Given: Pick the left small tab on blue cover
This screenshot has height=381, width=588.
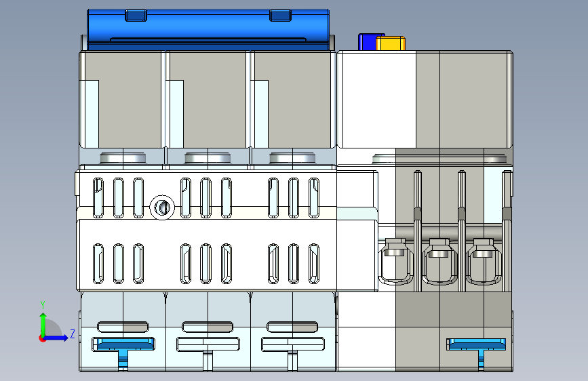Looking at the screenshot, I should point(136,16).
